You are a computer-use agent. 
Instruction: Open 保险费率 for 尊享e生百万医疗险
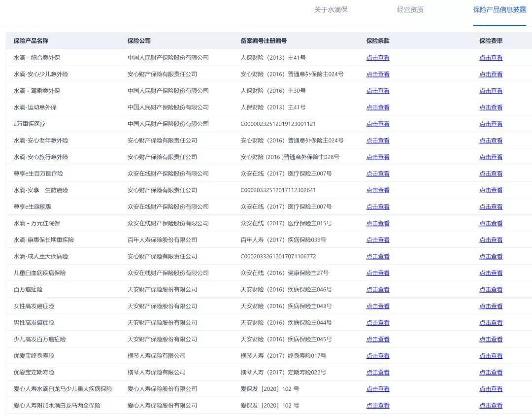[491, 173]
